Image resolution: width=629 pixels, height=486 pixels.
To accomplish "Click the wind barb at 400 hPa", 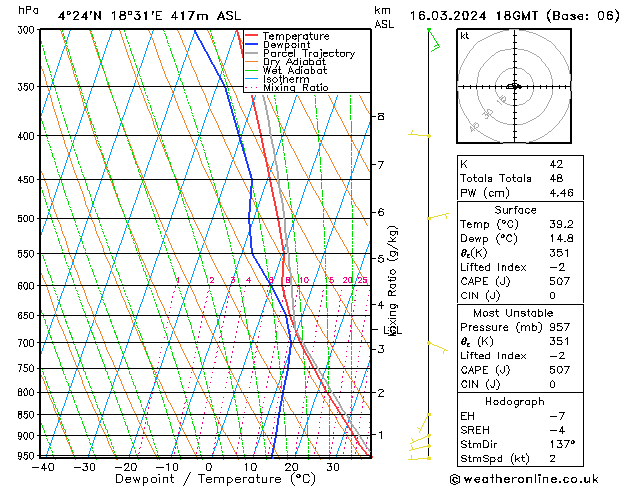I will click(x=419, y=134).
